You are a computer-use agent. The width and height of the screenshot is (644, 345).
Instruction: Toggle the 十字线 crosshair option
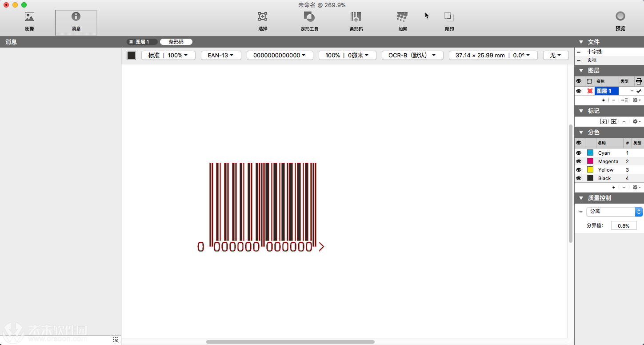(x=579, y=52)
